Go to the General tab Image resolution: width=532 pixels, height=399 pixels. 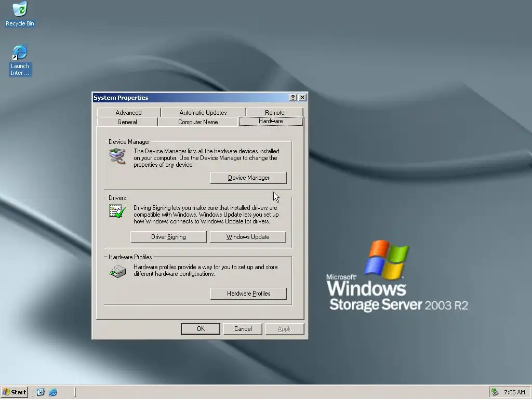pos(127,122)
